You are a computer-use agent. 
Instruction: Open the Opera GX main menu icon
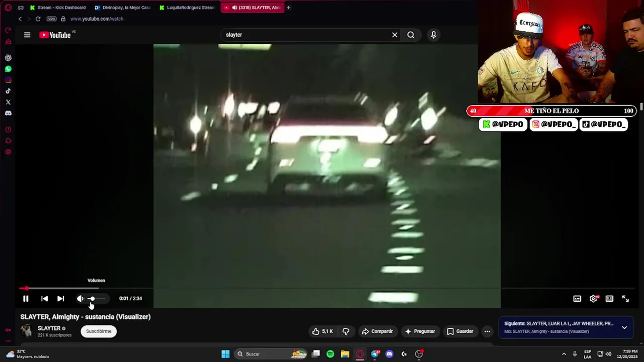coord(8,8)
